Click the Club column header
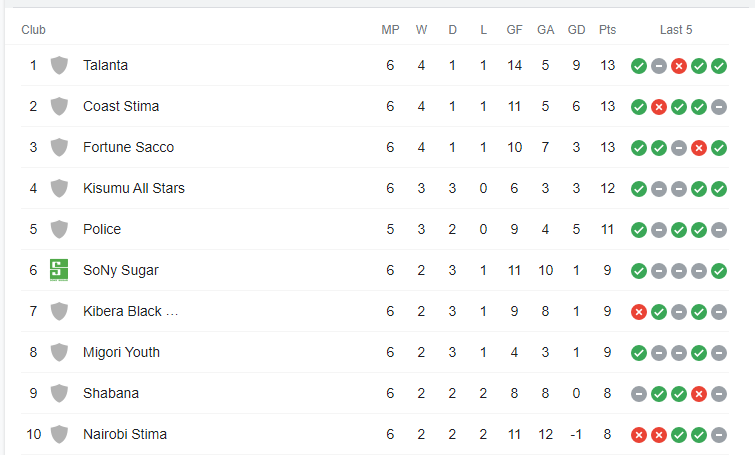The width and height of the screenshot is (755, 455). [33, 30]
